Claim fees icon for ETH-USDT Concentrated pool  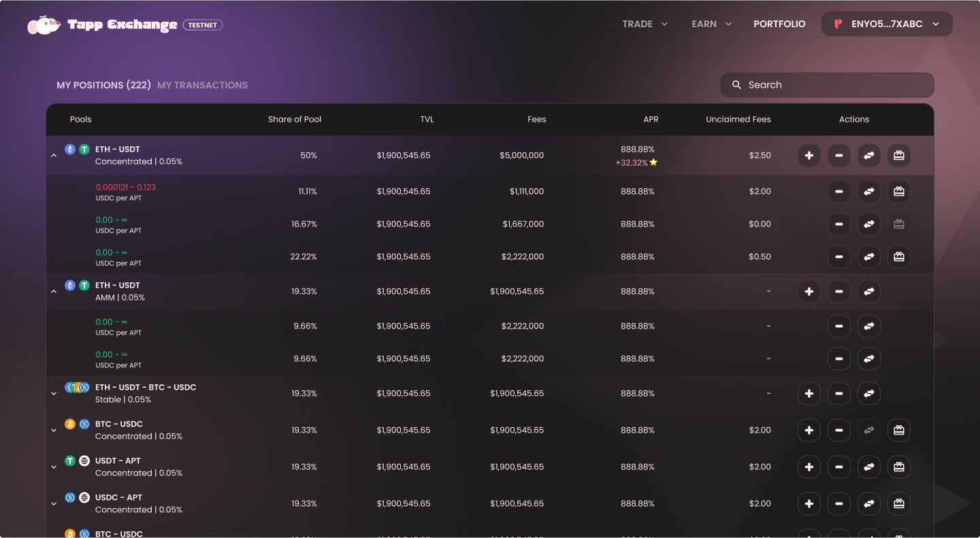point(898,156)
